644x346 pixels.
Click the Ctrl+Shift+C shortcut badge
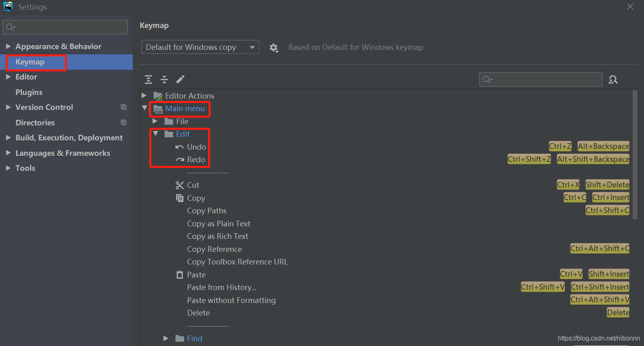tap(607, 210)
